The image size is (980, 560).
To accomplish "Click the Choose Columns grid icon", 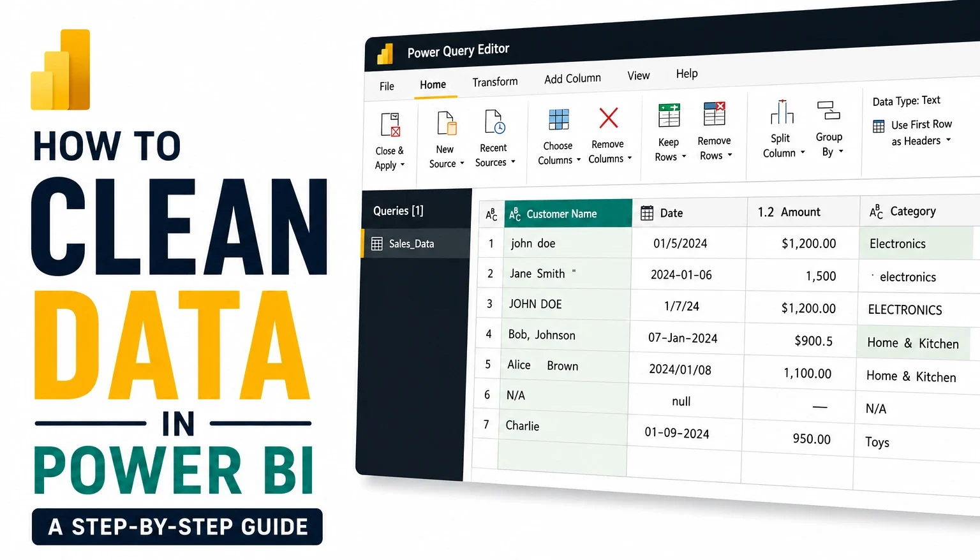I will (x=559, y=119).
